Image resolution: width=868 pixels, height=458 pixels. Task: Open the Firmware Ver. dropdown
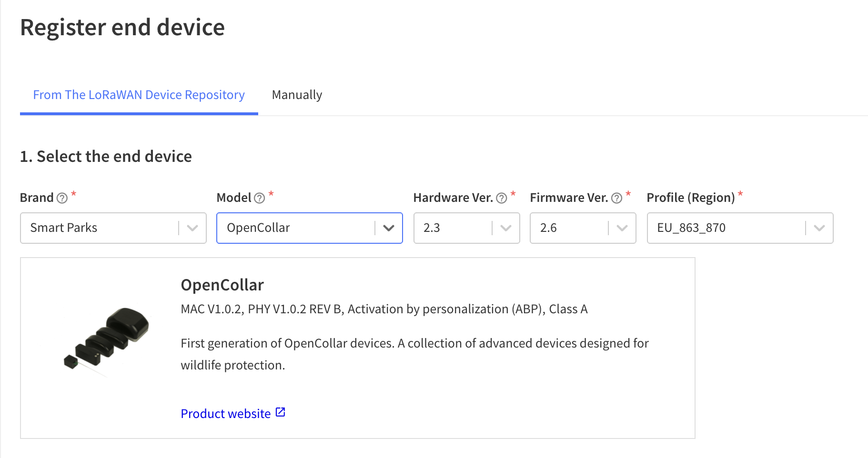[x=622, y=228]
